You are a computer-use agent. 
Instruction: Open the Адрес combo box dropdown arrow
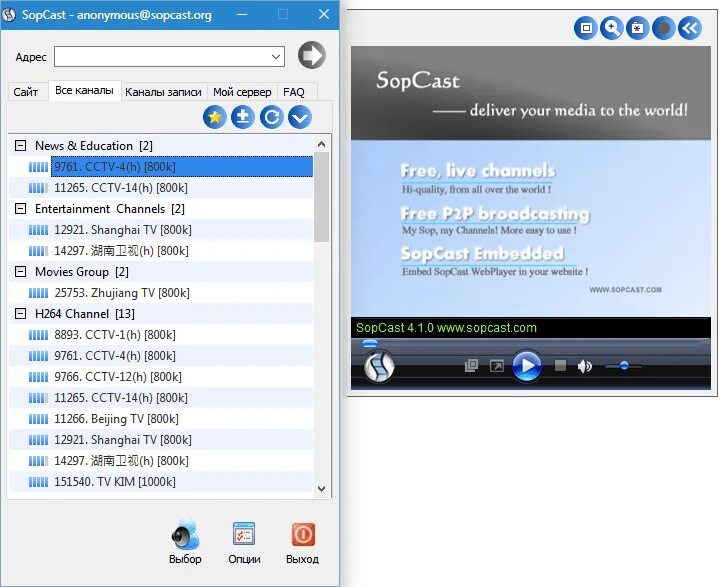276,57
